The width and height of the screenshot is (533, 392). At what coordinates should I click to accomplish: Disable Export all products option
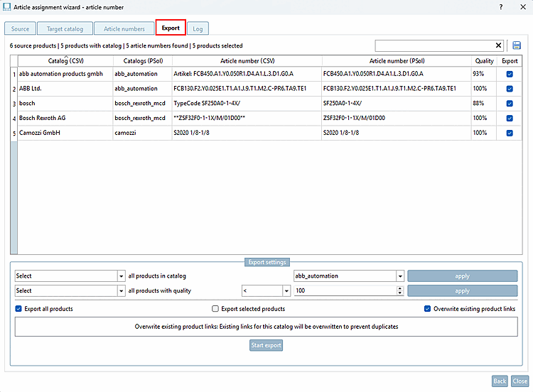point(18,309)
